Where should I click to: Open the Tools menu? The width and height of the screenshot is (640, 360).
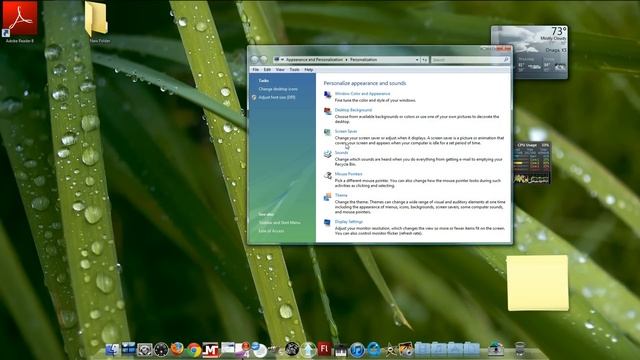click(x=294, y=70)
